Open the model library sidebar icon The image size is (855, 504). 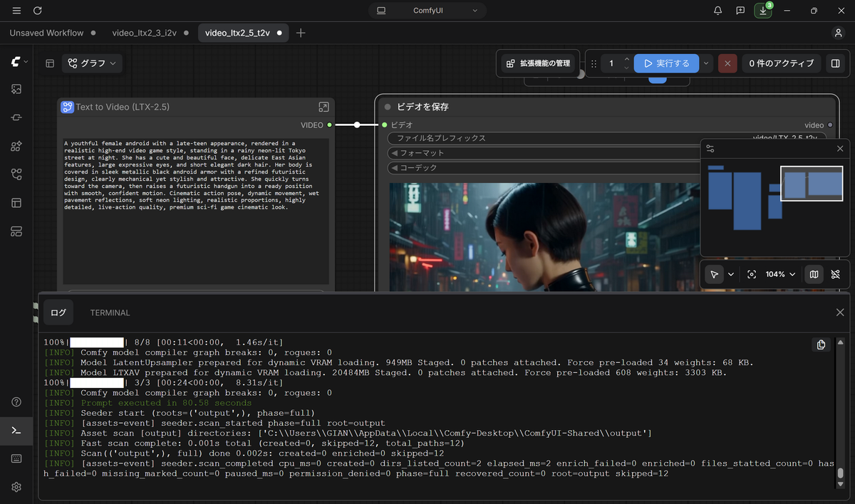(x=16, y=146)
